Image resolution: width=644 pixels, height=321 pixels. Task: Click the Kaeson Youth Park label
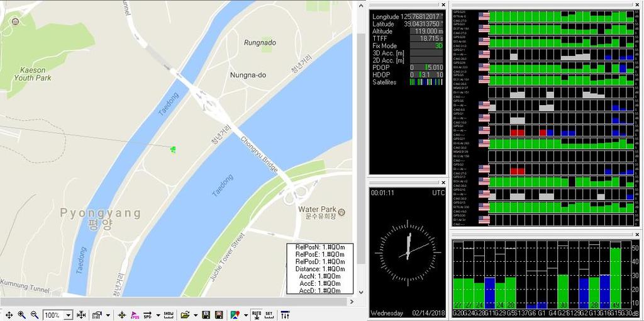point(33,74)
